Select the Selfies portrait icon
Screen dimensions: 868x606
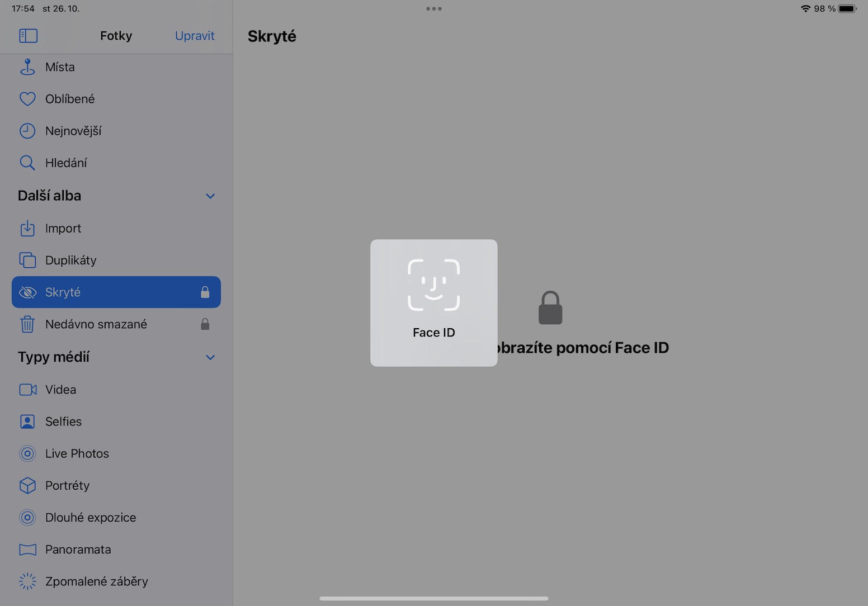(x=27, y=422)
